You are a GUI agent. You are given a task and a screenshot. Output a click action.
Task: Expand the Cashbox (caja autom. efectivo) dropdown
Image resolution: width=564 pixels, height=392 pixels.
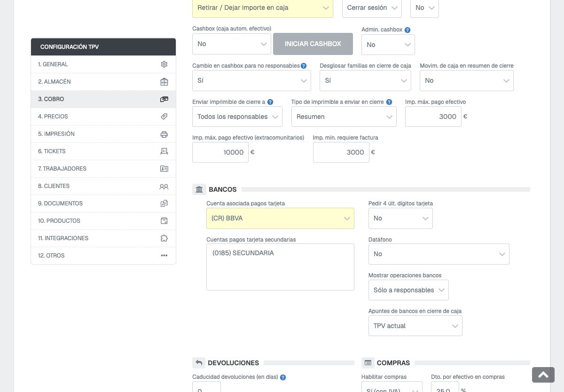pyautogui.click(x=232, y=44)
